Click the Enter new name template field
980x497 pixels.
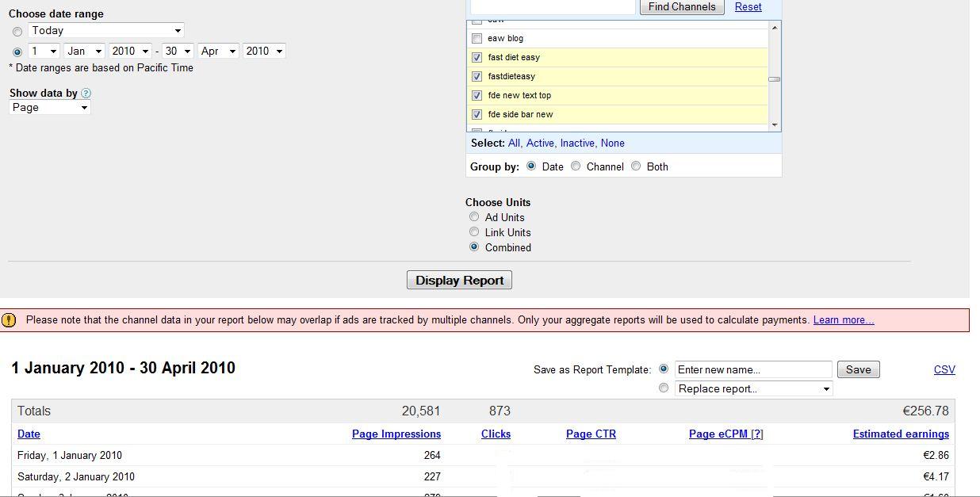click(x=753, y=369)
